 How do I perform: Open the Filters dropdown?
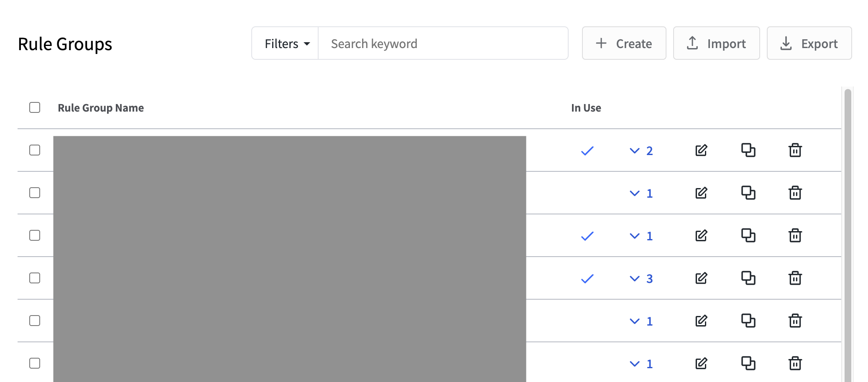pos(285,43)
